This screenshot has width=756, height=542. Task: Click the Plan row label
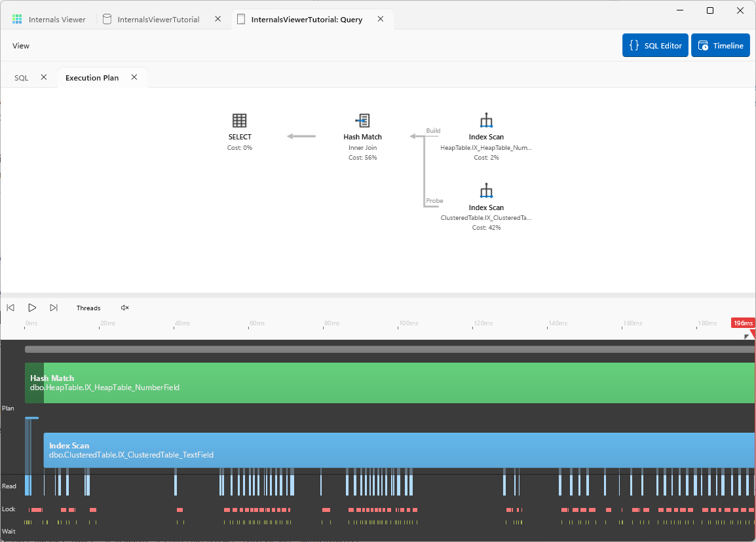tap(9, 408)
